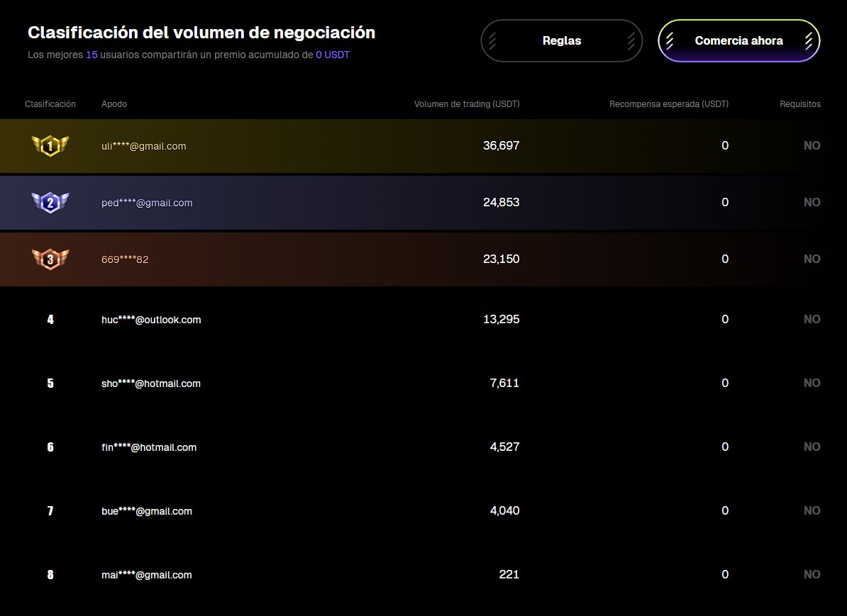Click trading volume 4,040

pos(504,510)
